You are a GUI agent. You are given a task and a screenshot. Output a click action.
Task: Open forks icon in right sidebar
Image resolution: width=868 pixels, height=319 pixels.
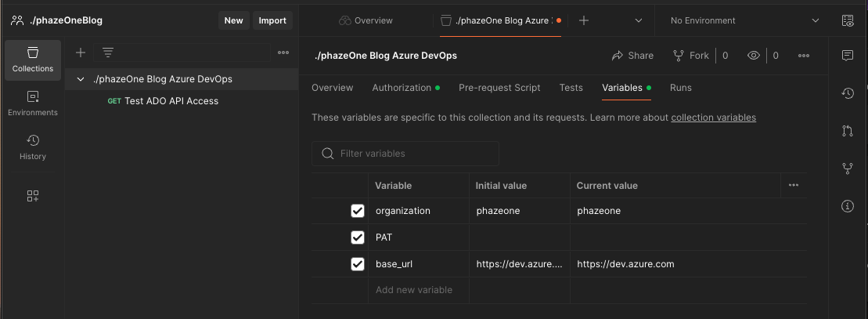848,169
